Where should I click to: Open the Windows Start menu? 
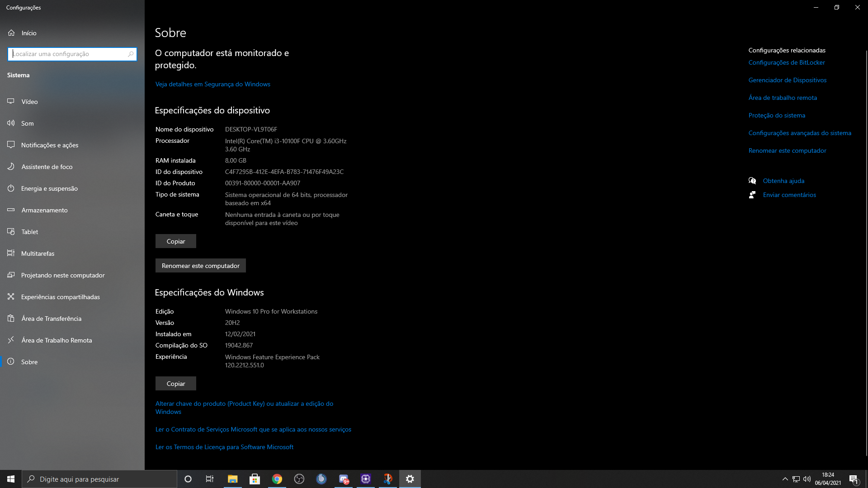point(11,479)
